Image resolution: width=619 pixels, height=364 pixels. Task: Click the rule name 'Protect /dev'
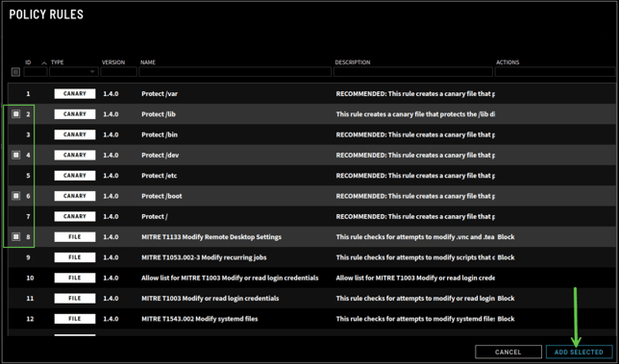coord(160,156)
